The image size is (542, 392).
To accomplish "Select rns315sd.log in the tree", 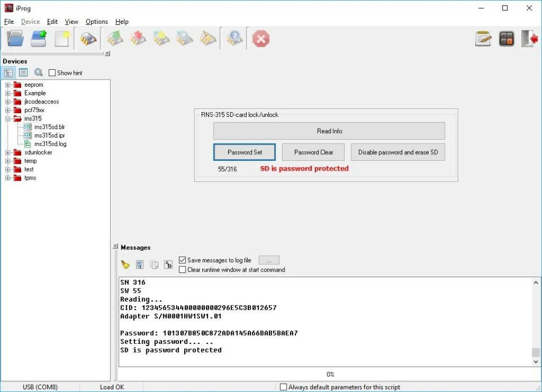I will coord(50,143).
